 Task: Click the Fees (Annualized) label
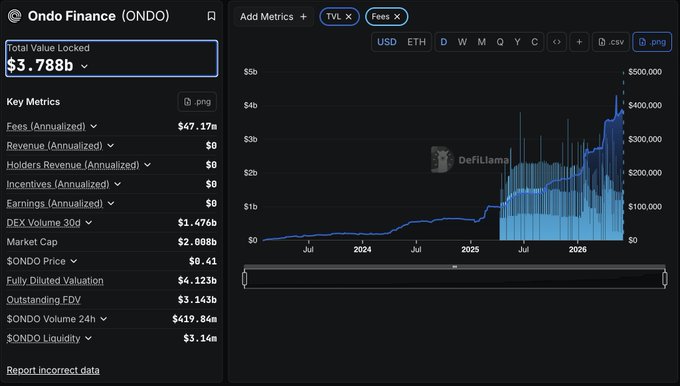(x=46, y=126)
